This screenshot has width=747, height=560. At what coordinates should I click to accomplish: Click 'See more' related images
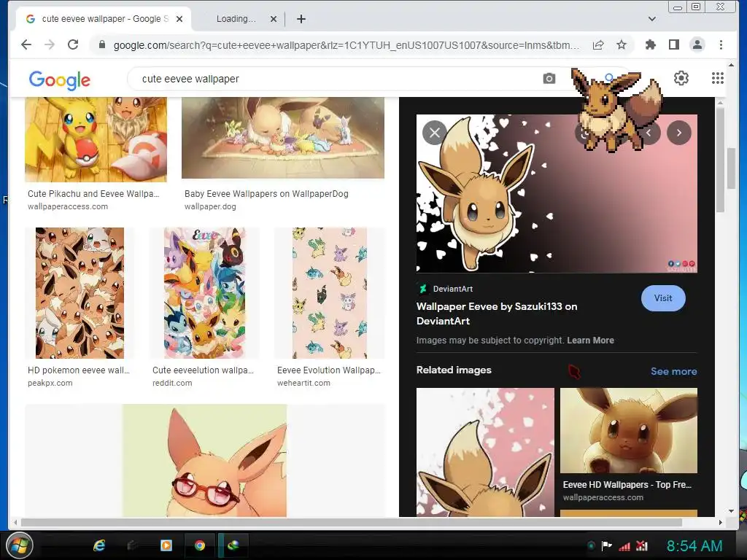tap(673, 371)
